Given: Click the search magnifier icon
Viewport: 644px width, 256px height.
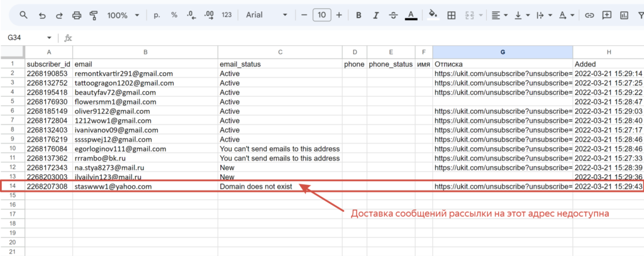Looking at the screenshot, I should pyautogui.click(x=24, y=15).
